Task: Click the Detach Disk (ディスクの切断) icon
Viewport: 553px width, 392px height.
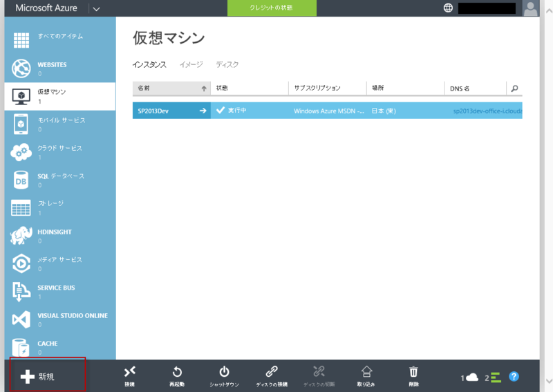Action: 319,371
